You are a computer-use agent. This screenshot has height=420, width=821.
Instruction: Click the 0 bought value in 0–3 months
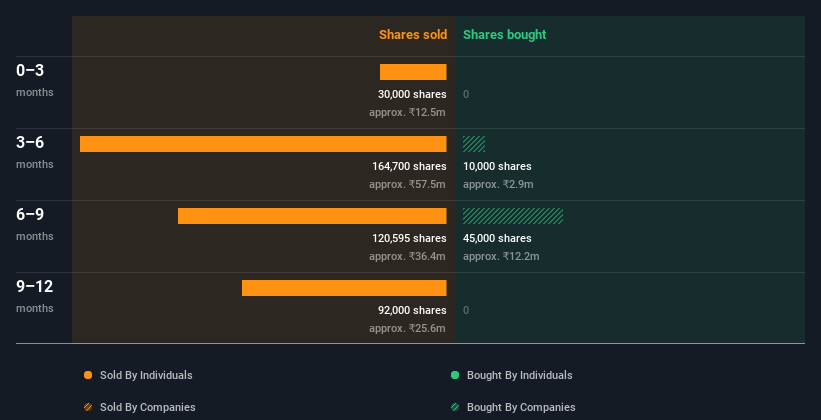(x=466, y=94)
